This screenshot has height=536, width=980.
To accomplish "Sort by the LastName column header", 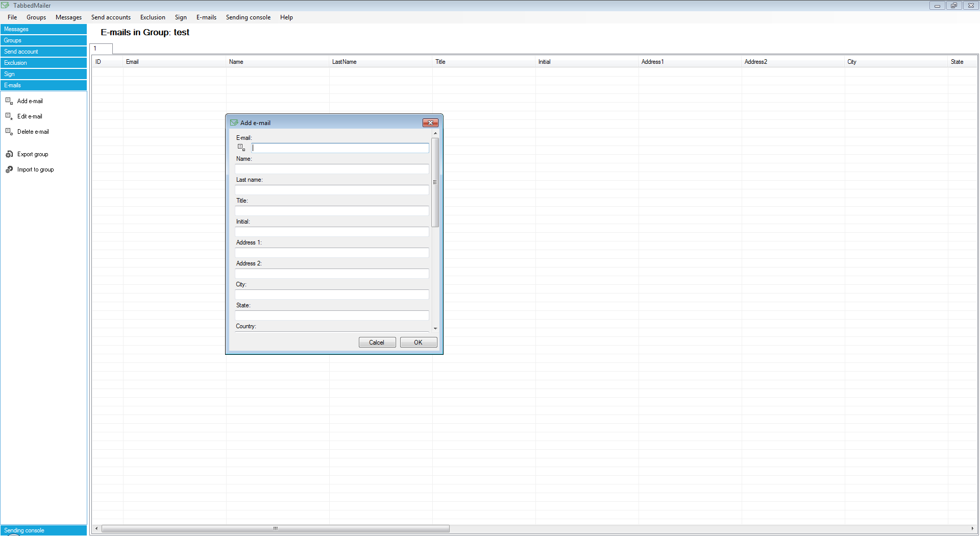I will (x=381, y=62).
